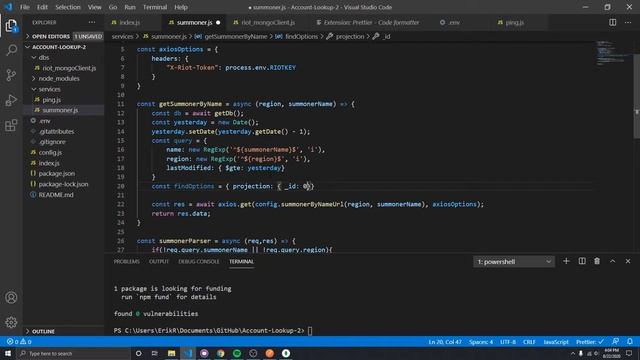This screenshot has width=640, height=360.
Task: Open the Terminal menu
Action: [x=155, y=7]
